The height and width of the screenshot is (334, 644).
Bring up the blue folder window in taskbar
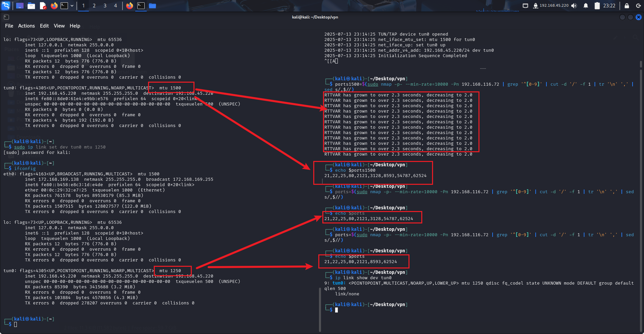tap(152, 6)
